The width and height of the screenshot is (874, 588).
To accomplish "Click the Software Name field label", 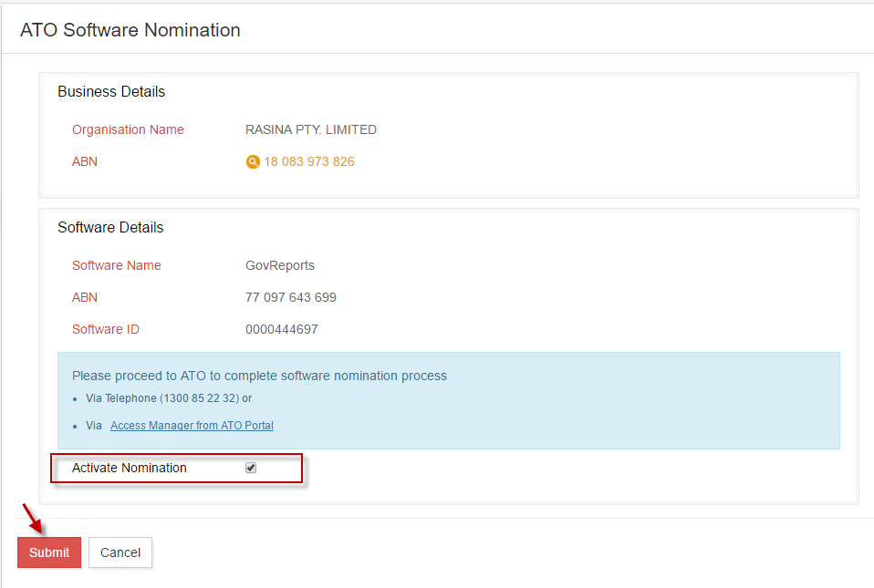I will point(117,265).
